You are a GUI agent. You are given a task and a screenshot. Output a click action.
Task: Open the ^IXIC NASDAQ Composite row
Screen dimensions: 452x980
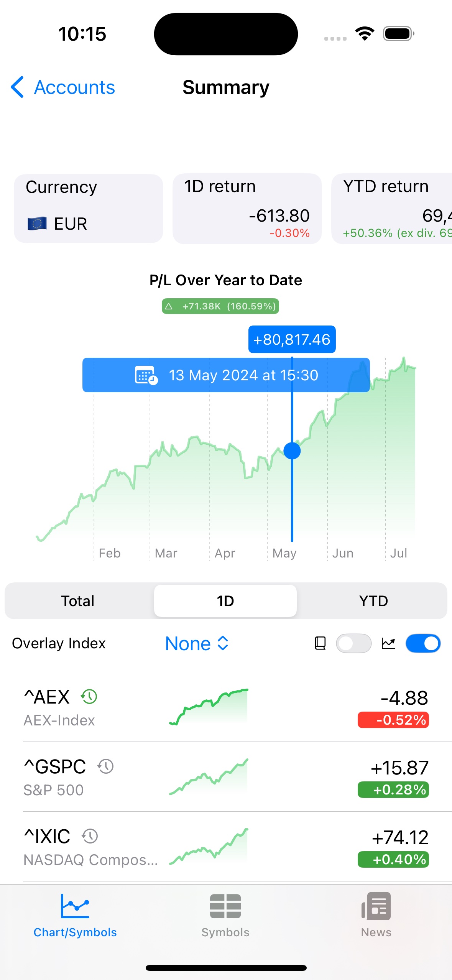pos(226,847)
